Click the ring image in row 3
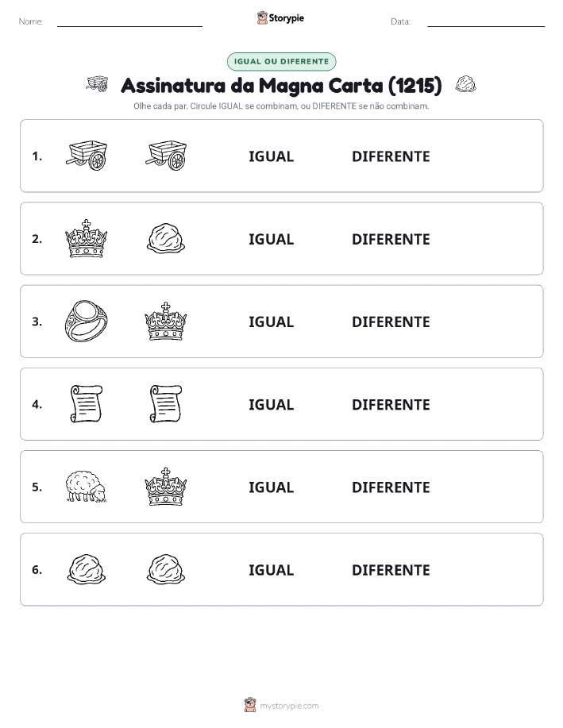 point(87,322)
